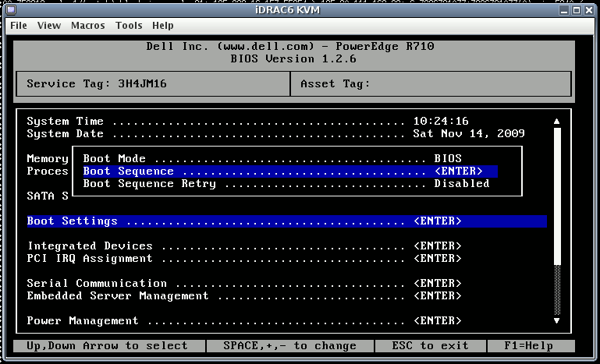Select the highlighted Boot Sequence row
The width and height of the screenshot is (600, 364).
(290, 171)
